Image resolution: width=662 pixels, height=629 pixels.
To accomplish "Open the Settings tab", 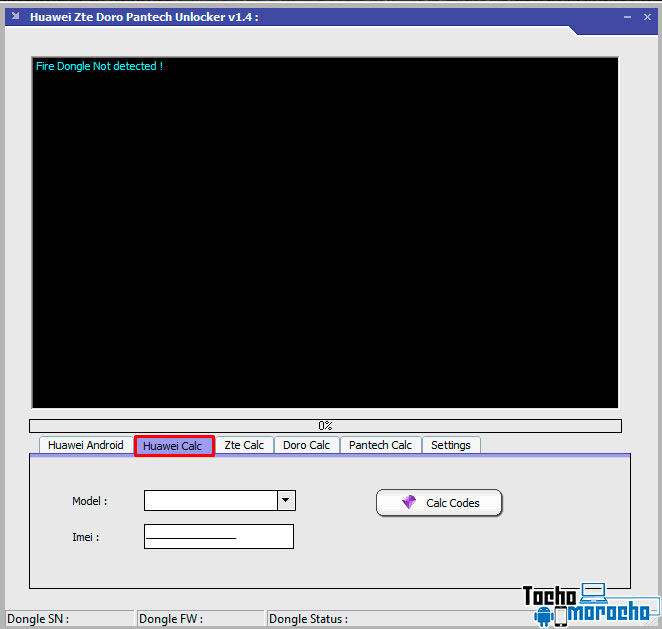I will coord(451,445).
